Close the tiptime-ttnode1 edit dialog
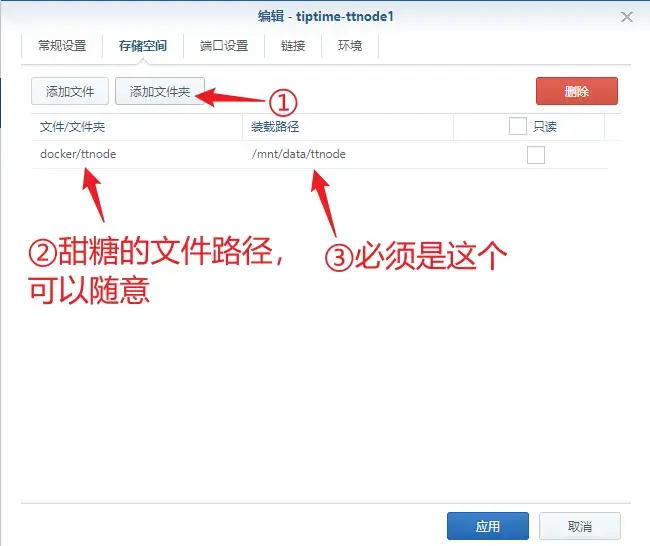 [x=626, y=17]
